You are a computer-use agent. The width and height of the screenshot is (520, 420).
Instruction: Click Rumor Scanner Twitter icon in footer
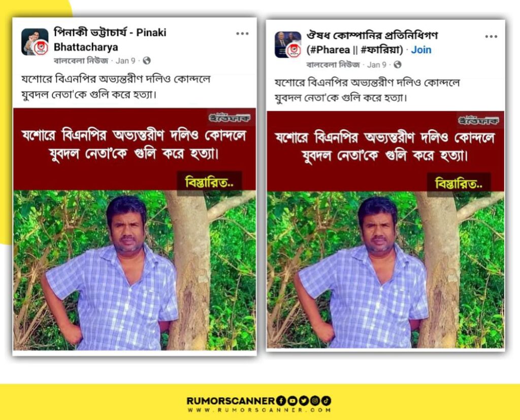click(x=304, y=401)
